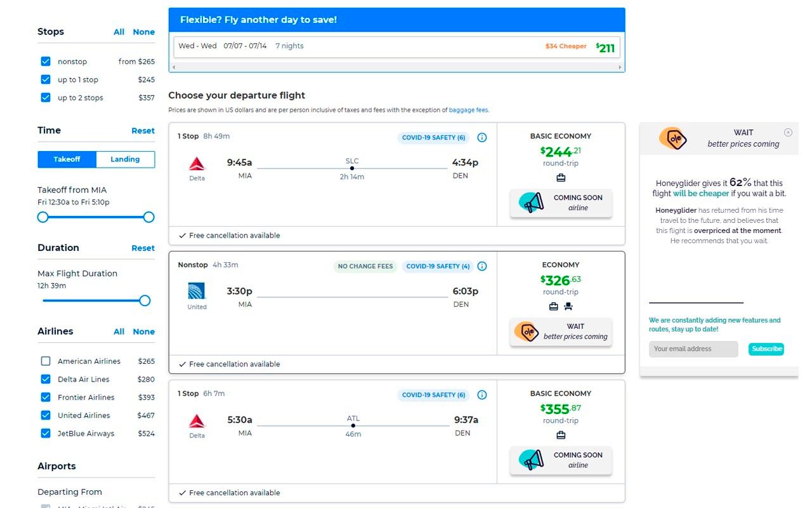Click COVID-19 Safety (6) badge on 5:30a flight
812x508 pixels.
click(x=433, y=395)
